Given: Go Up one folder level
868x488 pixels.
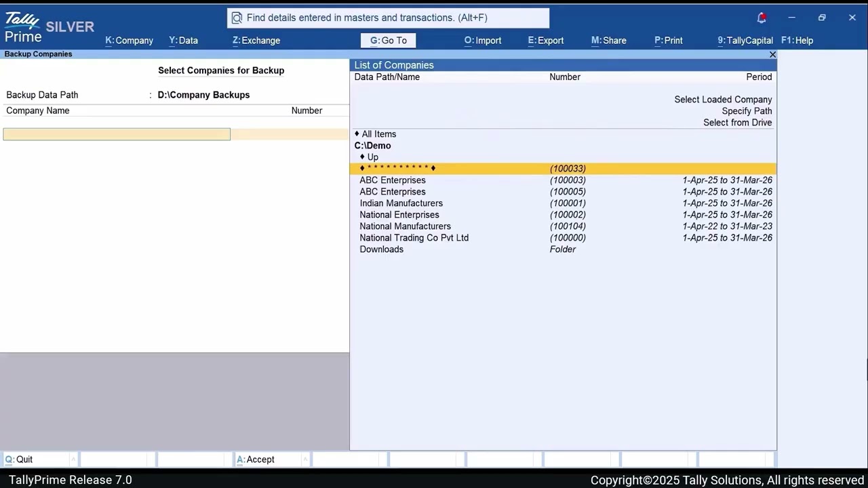Looking at the screenshot, I should coord(370,157).
